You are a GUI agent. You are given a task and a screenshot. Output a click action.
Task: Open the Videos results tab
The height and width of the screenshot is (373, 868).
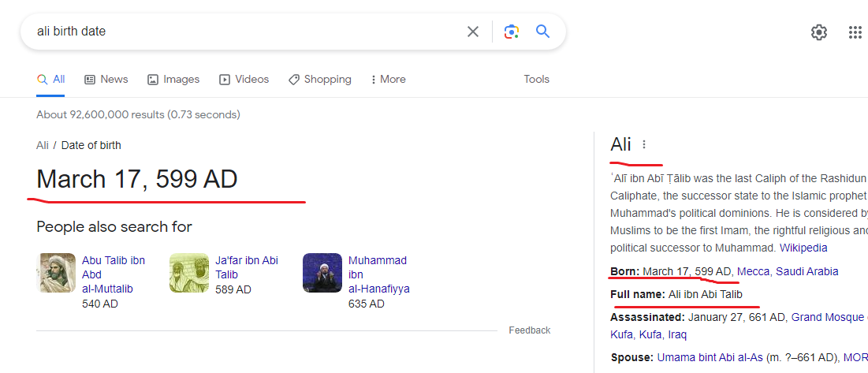coord(244,80)
